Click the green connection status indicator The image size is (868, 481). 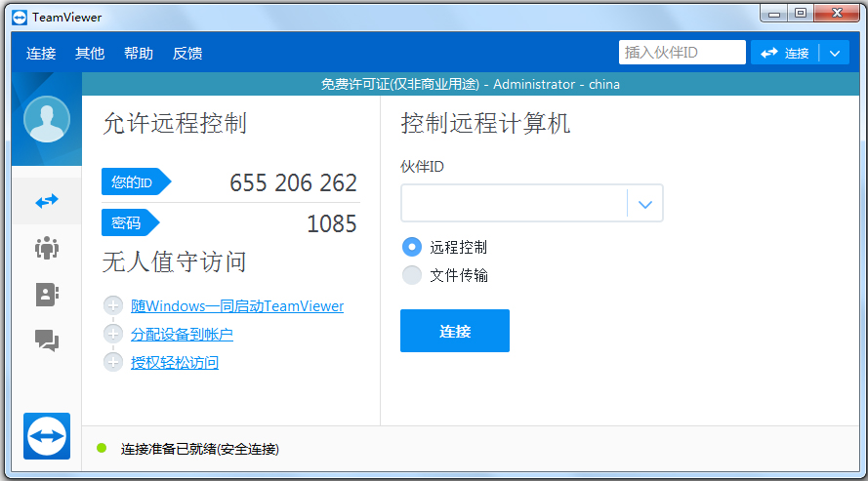[x=102, y=448]
